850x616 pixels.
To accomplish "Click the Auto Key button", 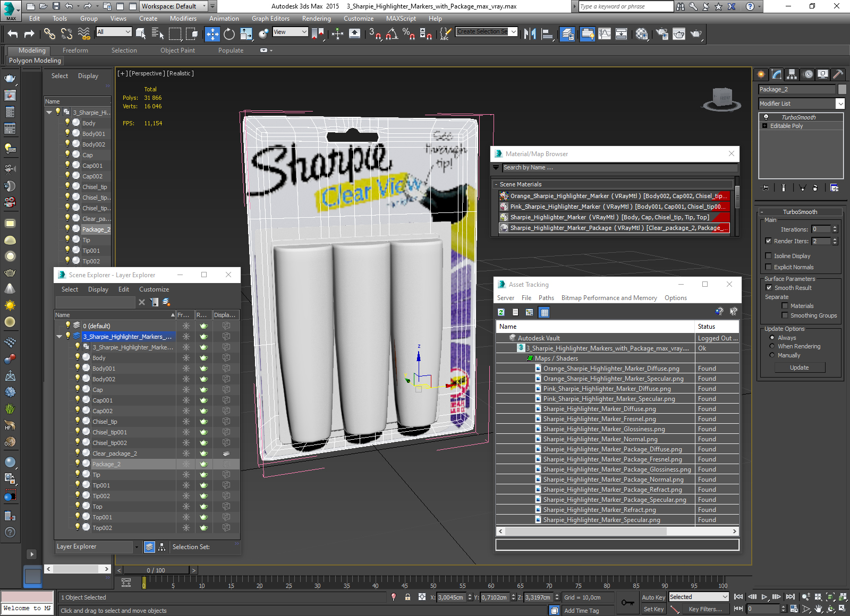I will pyautogui.click(x=653, y=597).
